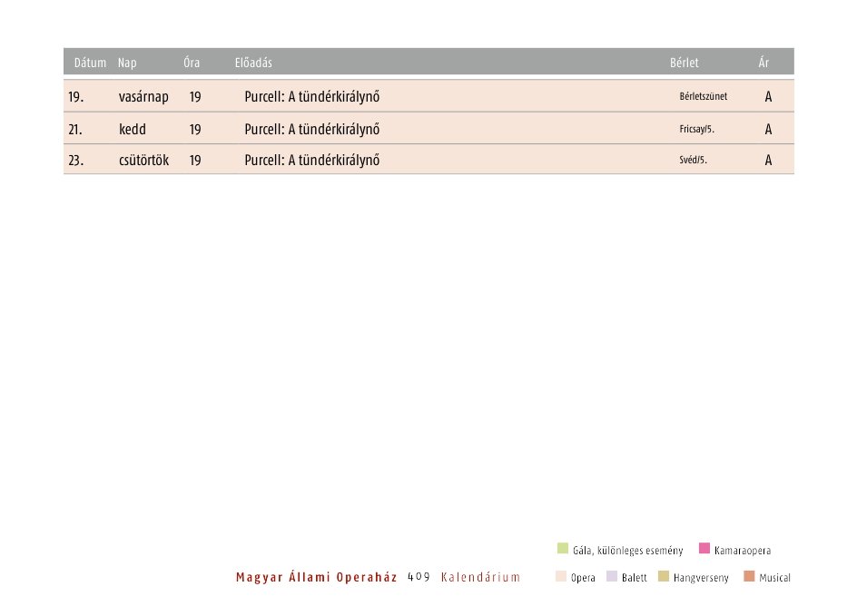
Task: Click the Opera legend label
Action: pos(583,578)
